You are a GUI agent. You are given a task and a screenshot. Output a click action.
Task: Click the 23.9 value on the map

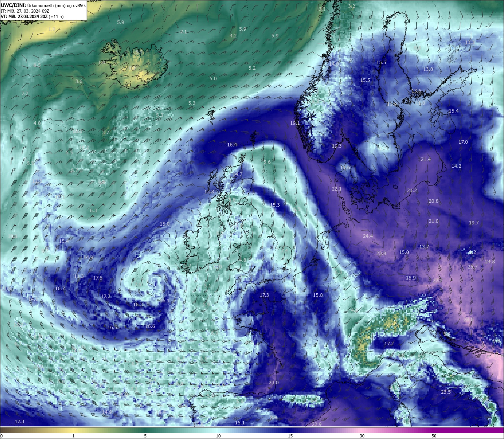pyautogui.click(x=381, y=254)
